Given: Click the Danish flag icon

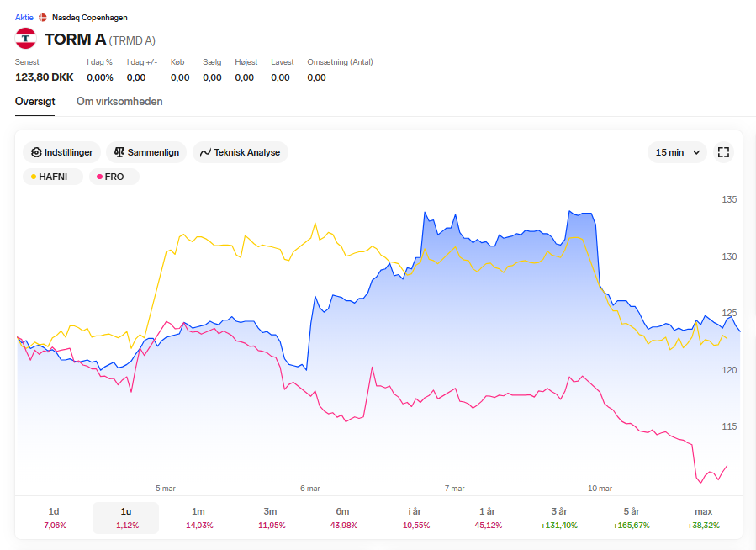Looking at the screenshot, I should coord(42,18).
